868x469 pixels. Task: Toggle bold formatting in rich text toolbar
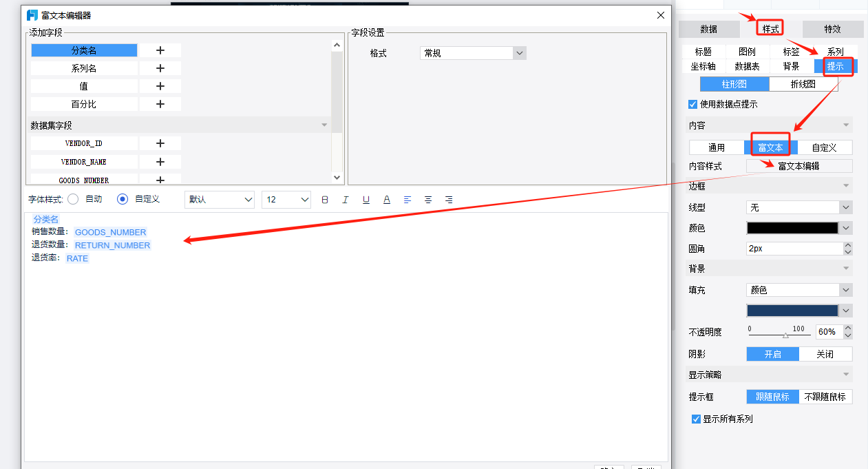click(325, 200)
